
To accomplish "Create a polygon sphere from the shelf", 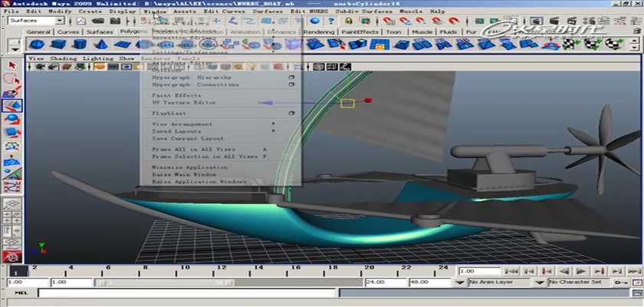I will click(x=38, y=44).
